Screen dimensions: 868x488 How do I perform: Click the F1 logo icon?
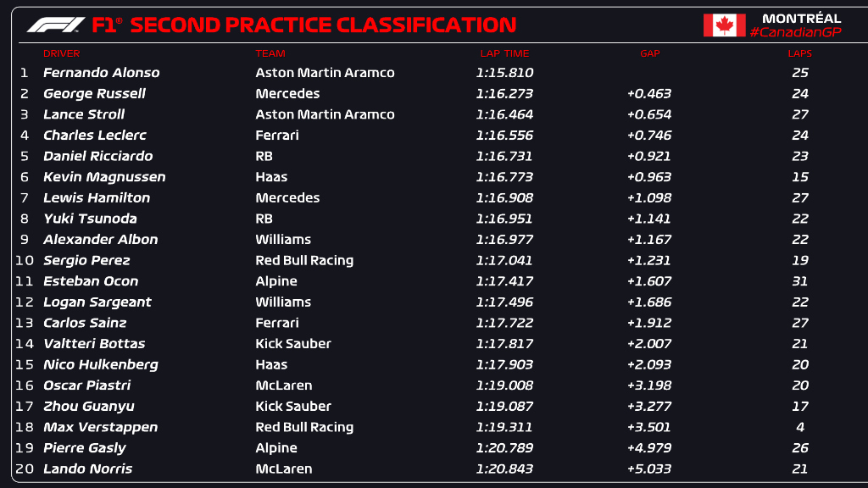55,25
